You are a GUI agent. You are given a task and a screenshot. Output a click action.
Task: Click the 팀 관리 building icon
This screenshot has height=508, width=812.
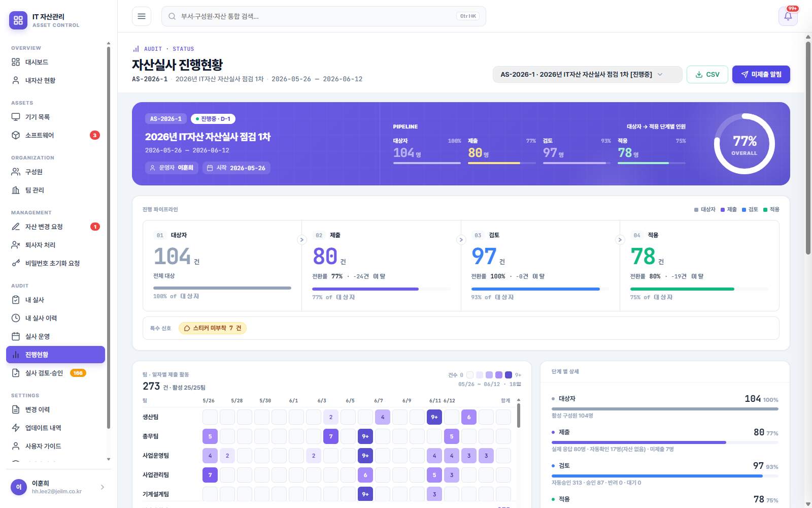coord(16,190)
